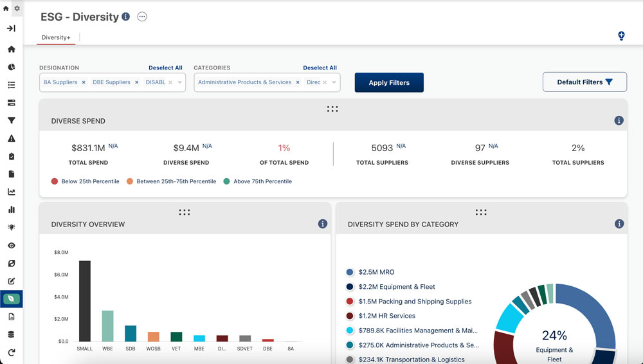Remove the DBE Suppliers designation tag
Screen dimensions: 643x364
136,82
